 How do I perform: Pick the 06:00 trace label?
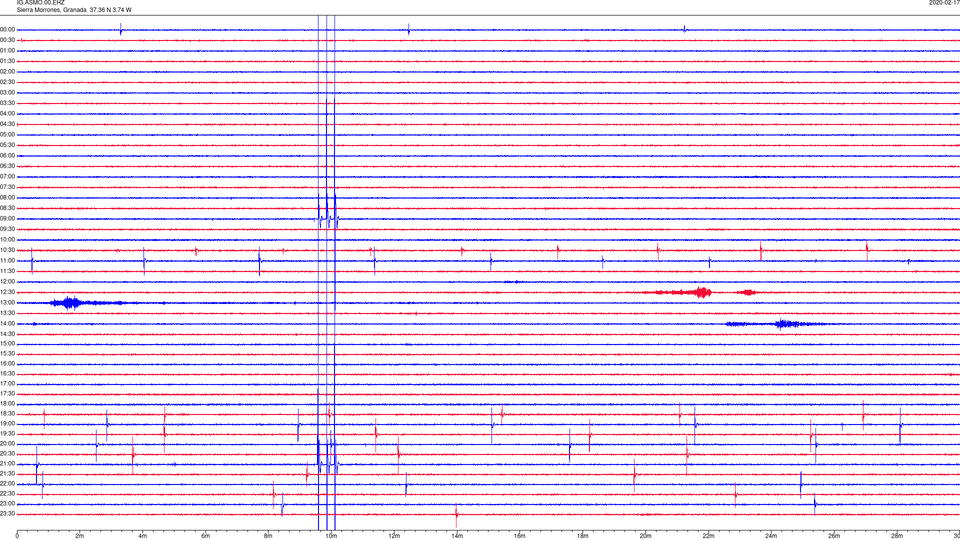coord(7,156)
